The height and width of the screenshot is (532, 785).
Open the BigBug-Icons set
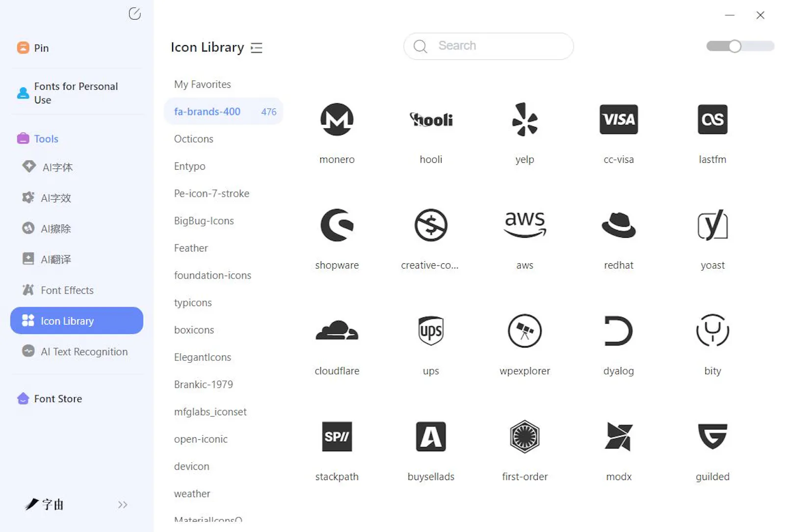coord(204,221)
